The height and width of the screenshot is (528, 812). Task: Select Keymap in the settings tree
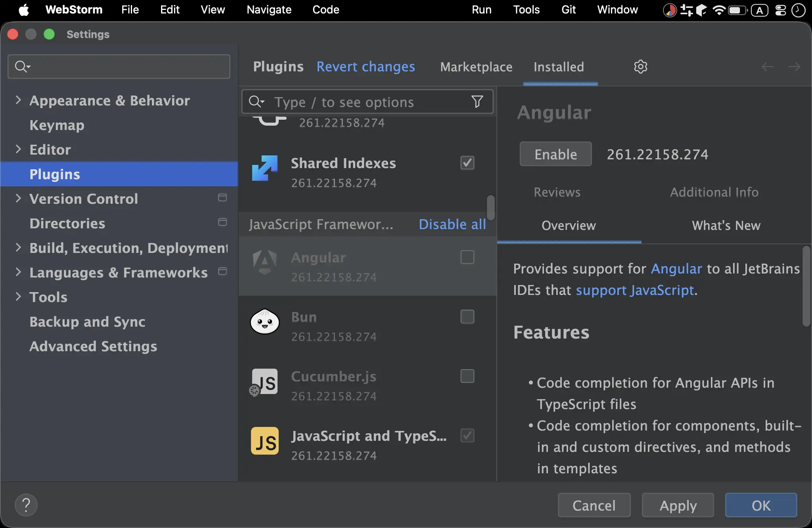(x=57, y=125)
